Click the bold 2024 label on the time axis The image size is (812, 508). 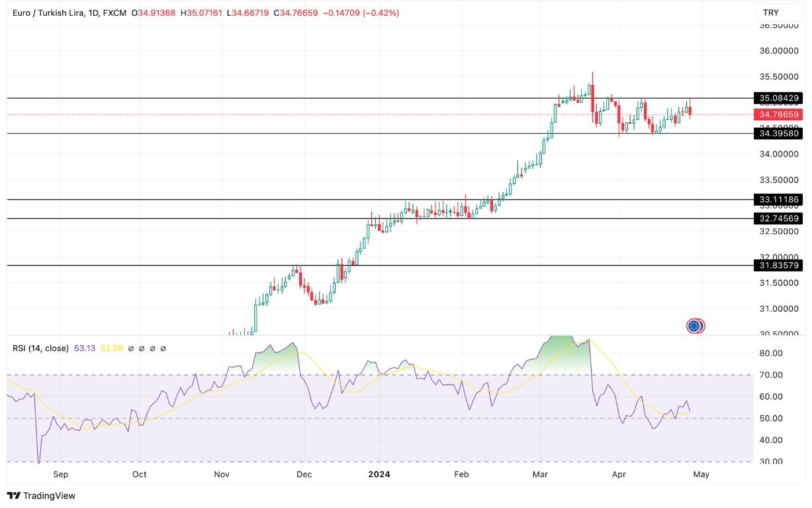point(379,474)
